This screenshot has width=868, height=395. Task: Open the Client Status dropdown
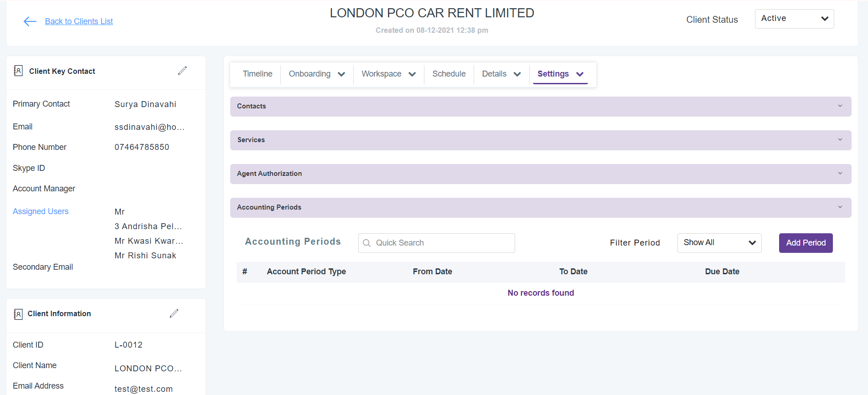click(x=794, y=19)
